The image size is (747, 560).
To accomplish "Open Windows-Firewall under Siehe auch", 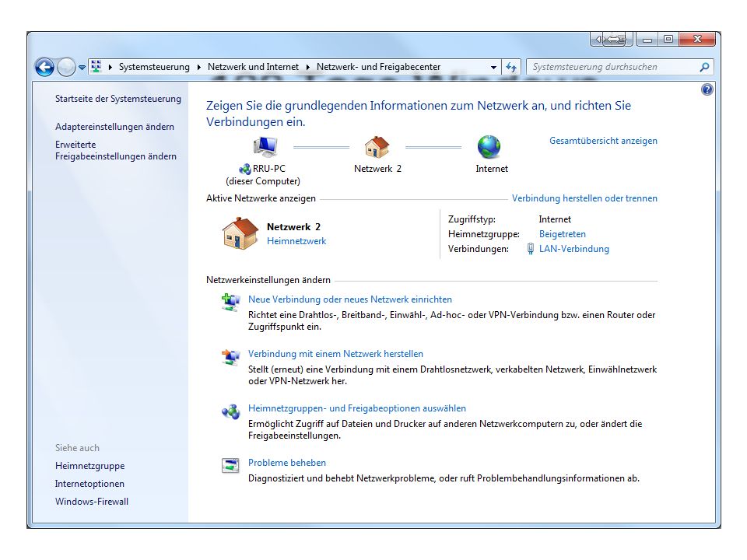I will pos(92,502).
